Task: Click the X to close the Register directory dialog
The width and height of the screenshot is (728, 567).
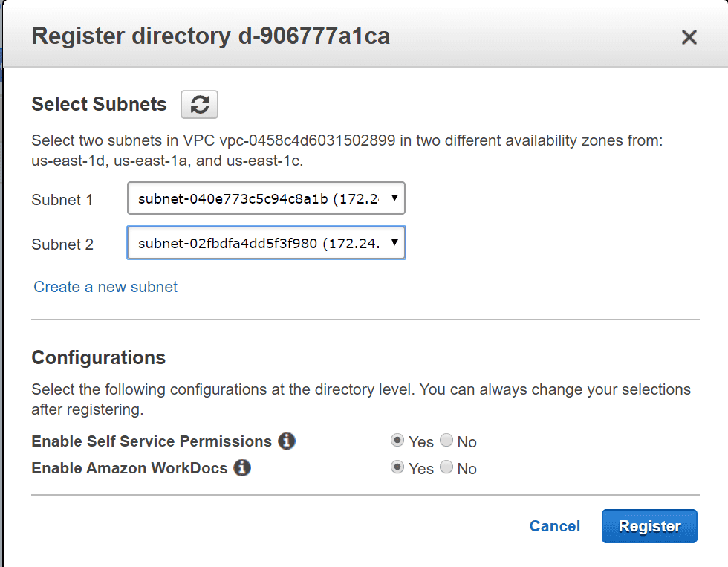Action: [x=689, y=36]
